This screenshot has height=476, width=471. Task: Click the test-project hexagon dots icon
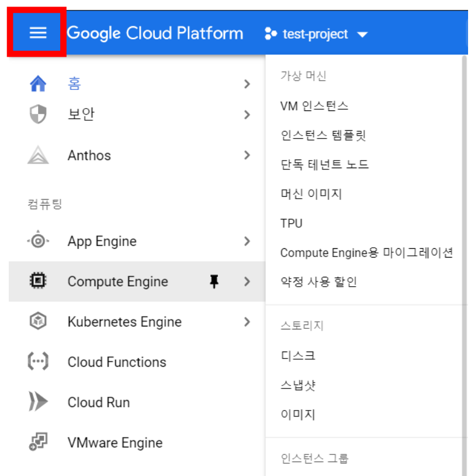(x=271, y=33)
